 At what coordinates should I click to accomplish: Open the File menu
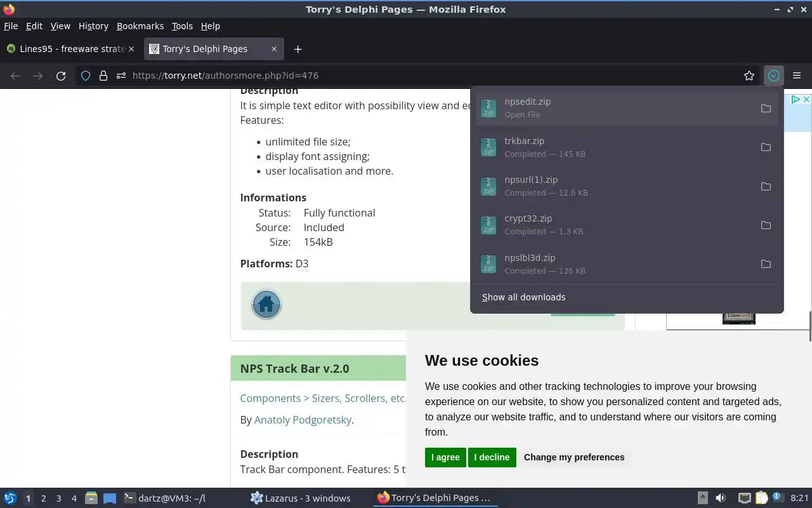click(x=11, y=26)
